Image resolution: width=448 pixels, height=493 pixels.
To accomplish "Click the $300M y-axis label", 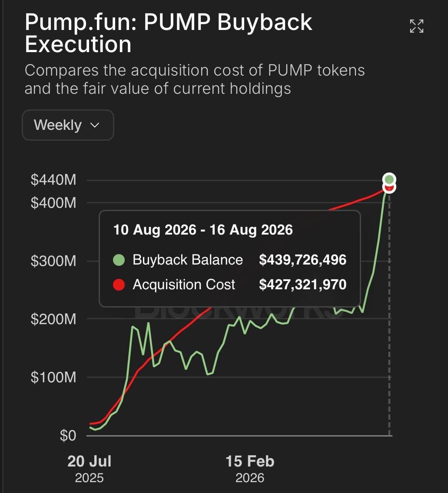I will 53,261.
